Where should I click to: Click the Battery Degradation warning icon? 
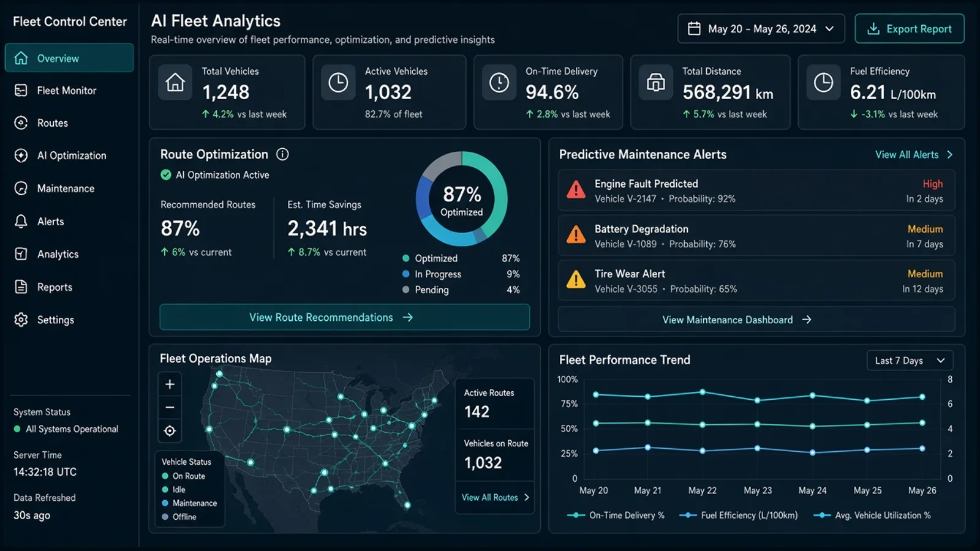[x=576, y=235]
